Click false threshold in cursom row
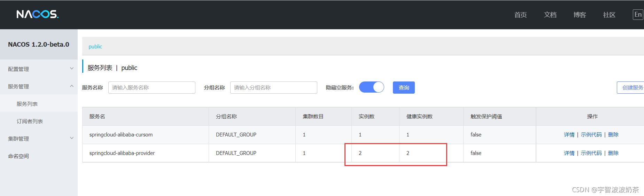This screenshot has width=644, height=196. pyautogui.click(x=476, y=135)
